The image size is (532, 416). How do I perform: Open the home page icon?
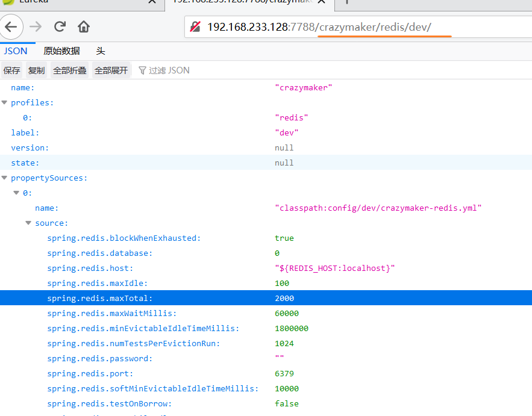click(x=84, y=26)
